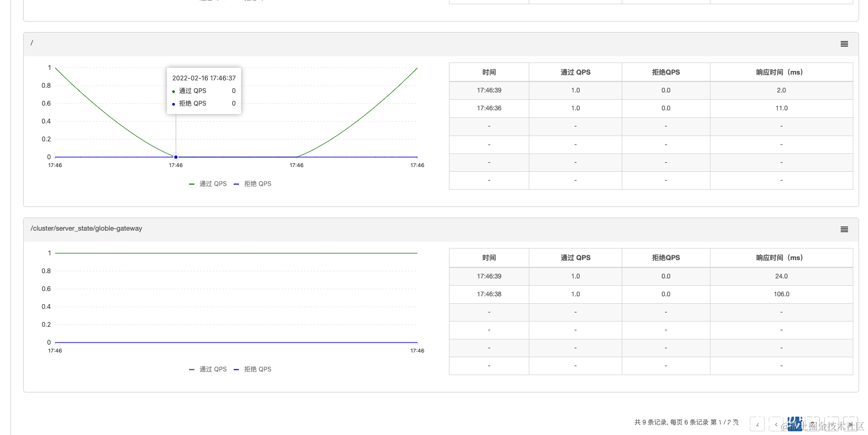Click the 通过 QPS column header in the '/' table

576,72
